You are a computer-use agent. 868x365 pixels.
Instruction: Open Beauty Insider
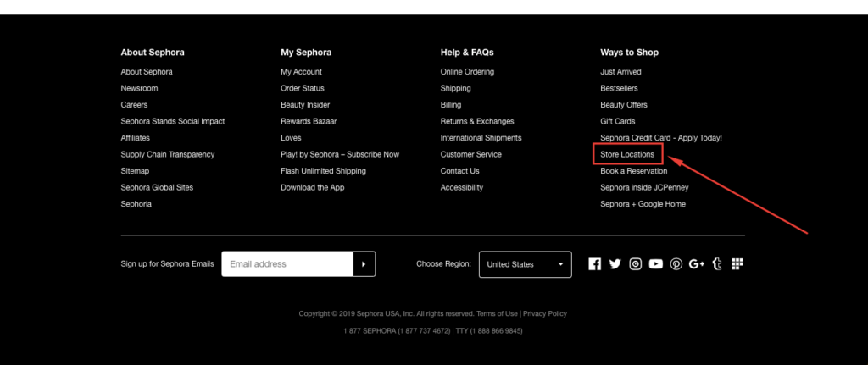tap(305, 105)
